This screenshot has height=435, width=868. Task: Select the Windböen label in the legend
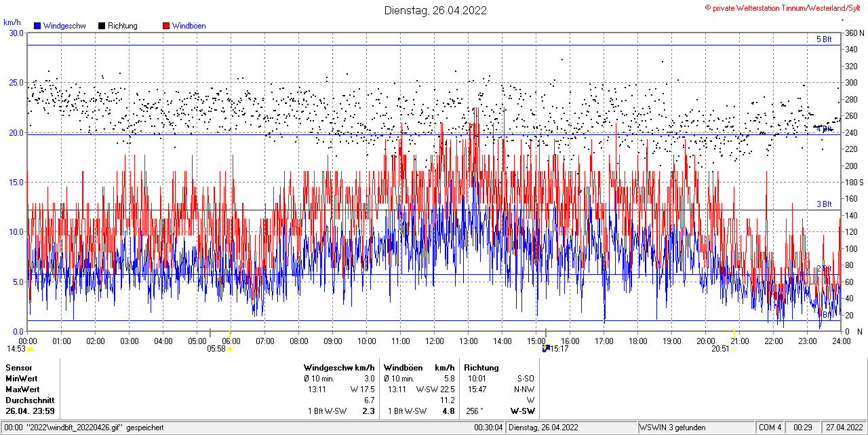tap(189, 26)
